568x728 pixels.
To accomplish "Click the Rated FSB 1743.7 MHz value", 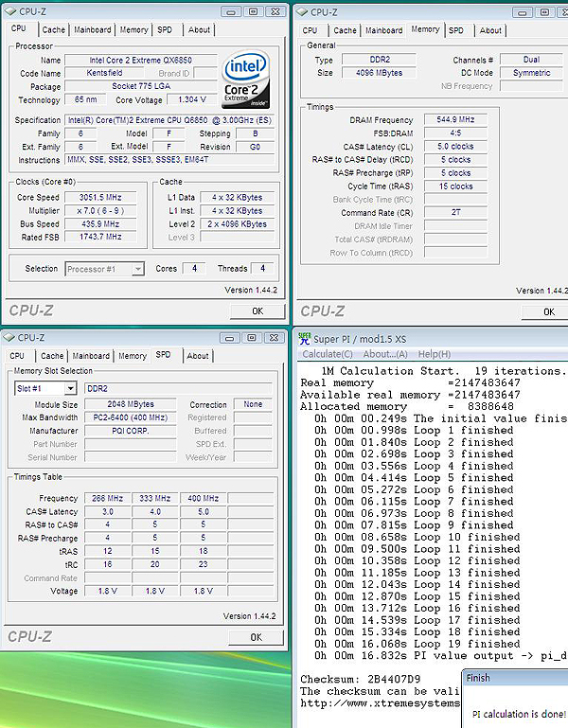I will 100,237.
